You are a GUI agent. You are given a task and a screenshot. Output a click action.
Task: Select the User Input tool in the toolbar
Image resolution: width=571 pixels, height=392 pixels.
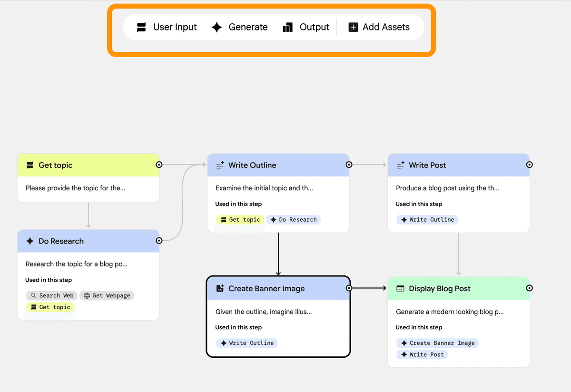(167, 27)
